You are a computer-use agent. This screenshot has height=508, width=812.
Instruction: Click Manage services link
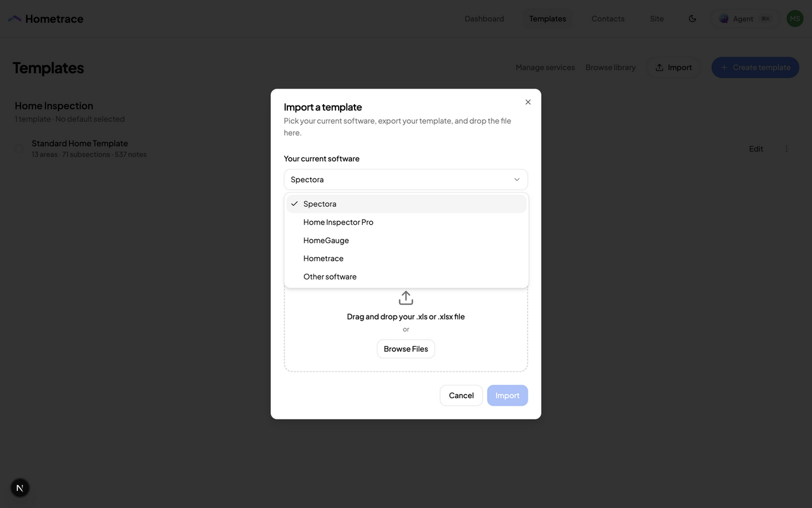(545, 67)
